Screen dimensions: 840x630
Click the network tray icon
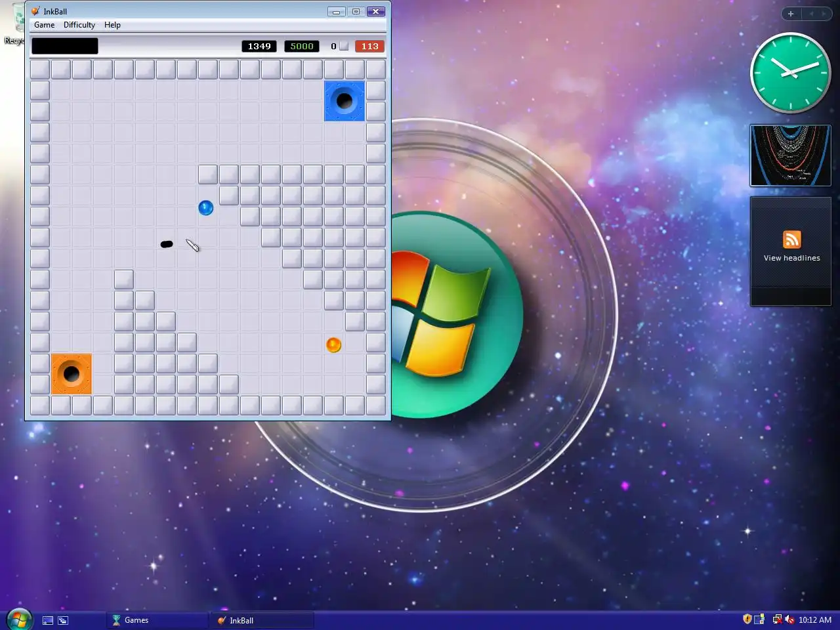tap(777, 619)
